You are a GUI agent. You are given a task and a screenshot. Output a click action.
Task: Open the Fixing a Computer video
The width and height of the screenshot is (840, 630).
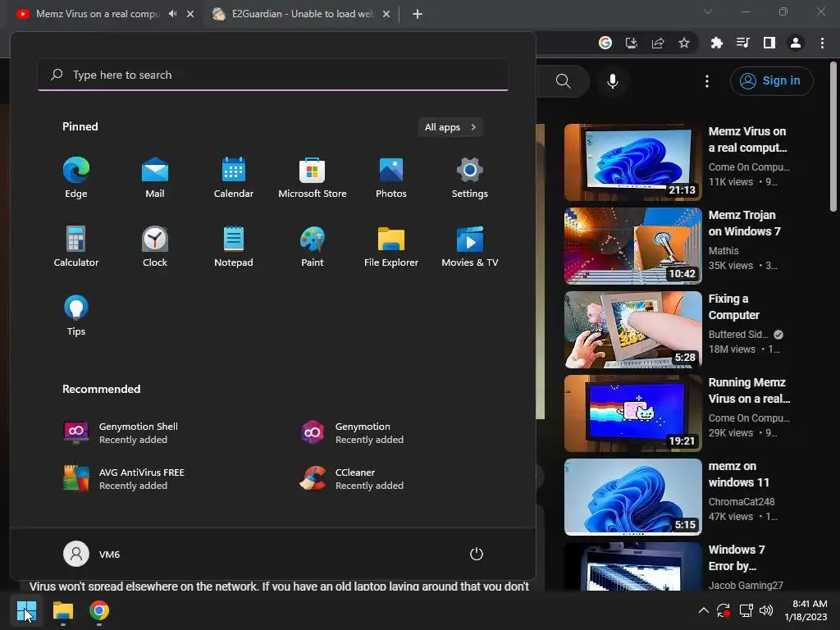click(x=632, y=330)
